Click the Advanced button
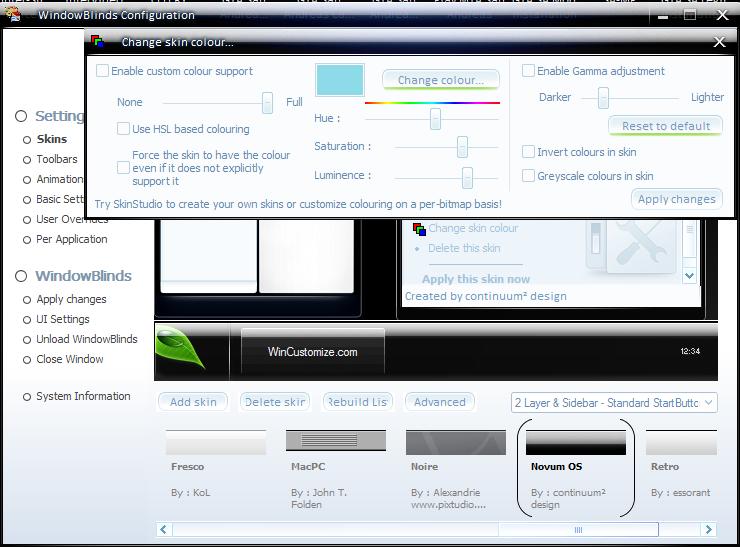This screenshot has height=547, width=740. click(x=440, y=402)
